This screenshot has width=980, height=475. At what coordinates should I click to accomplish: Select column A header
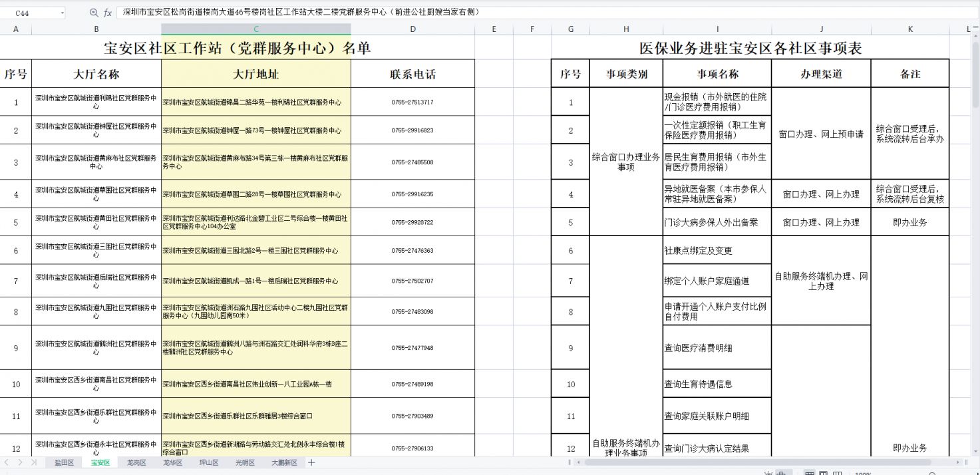[16, 29]
